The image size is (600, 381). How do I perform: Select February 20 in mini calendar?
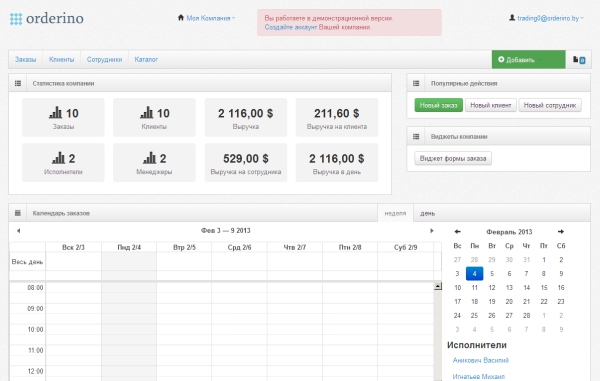click(x=509, y=301)
